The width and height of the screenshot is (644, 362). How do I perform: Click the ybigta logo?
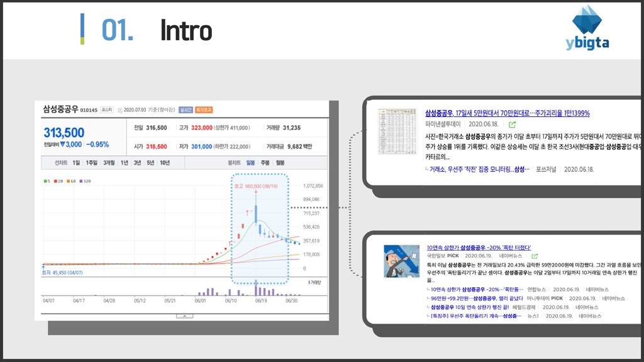[x=587, y=28]
